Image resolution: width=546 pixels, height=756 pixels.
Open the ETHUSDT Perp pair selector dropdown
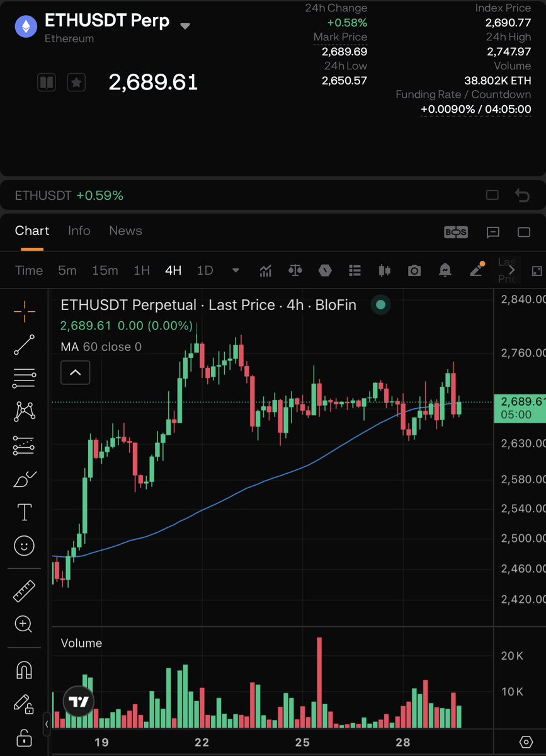[185, 26]
